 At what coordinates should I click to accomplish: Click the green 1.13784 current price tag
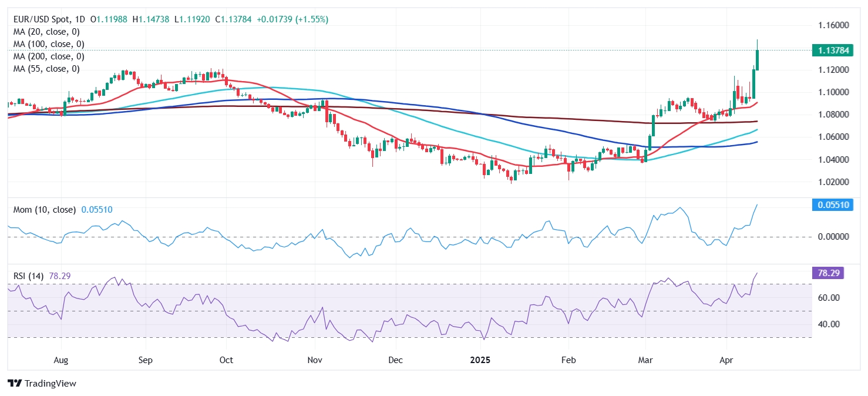point(828,51)
